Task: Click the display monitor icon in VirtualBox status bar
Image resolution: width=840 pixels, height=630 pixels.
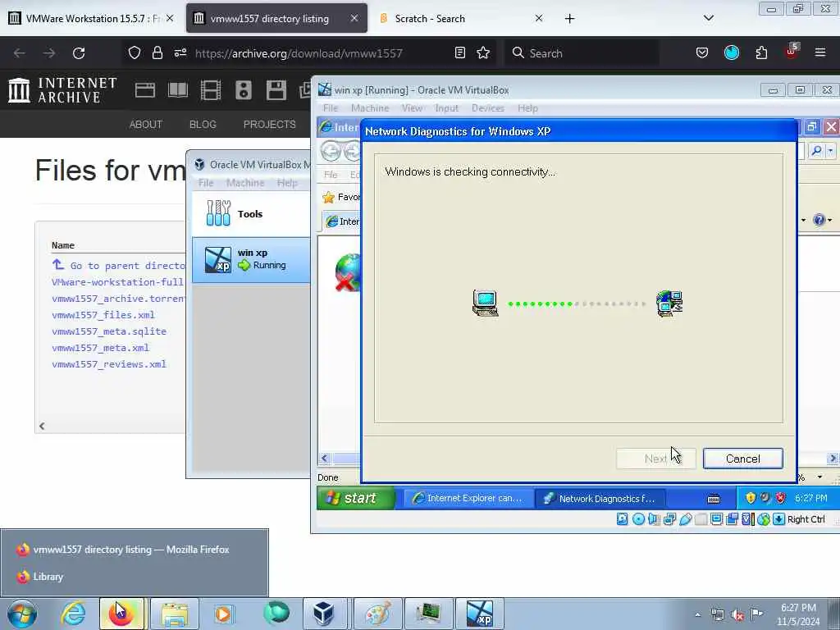Action: coord(716,519)
